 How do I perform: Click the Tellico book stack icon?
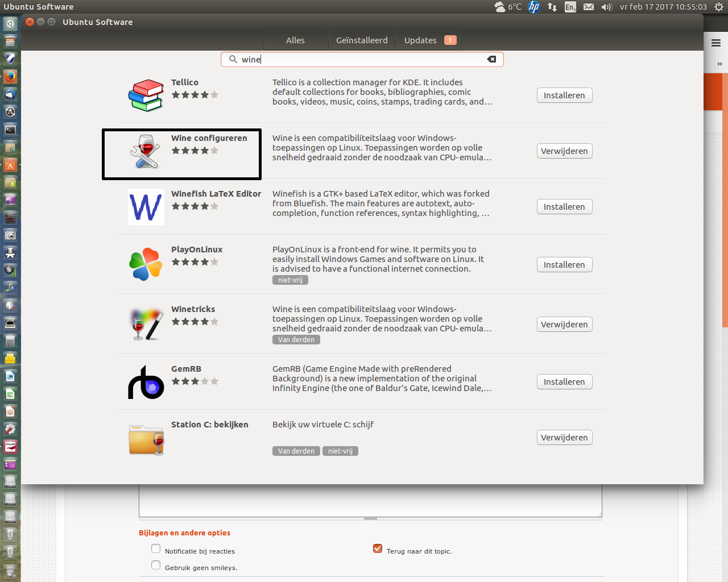[x=146, y=95]
